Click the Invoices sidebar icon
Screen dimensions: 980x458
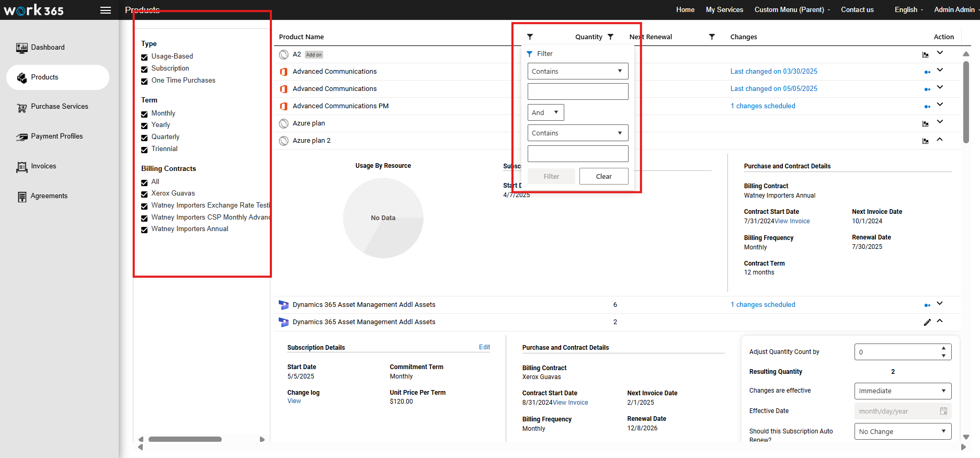21,167
